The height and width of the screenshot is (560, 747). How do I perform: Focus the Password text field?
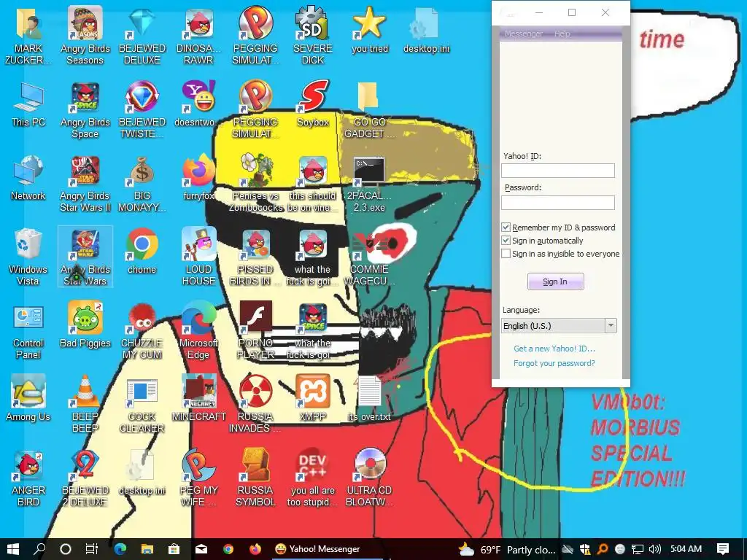click(x=558, y=203)
